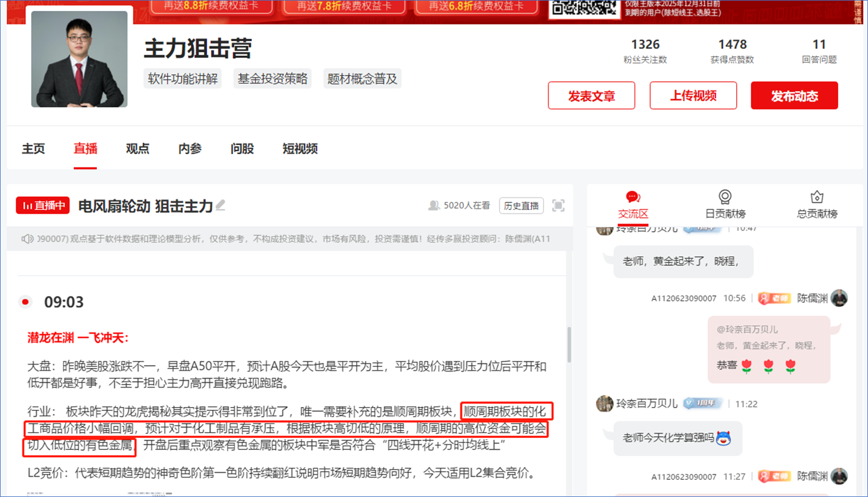Click the pencil edit icon beside live title
This screenshot has width=868, height=497.
(221, 205)
